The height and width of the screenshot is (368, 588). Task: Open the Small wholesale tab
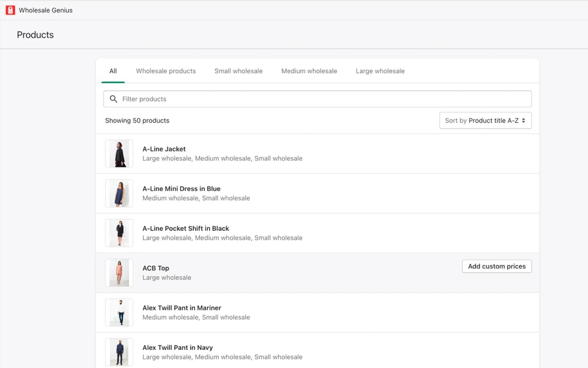pyautogui.click(x=239, y=71)
